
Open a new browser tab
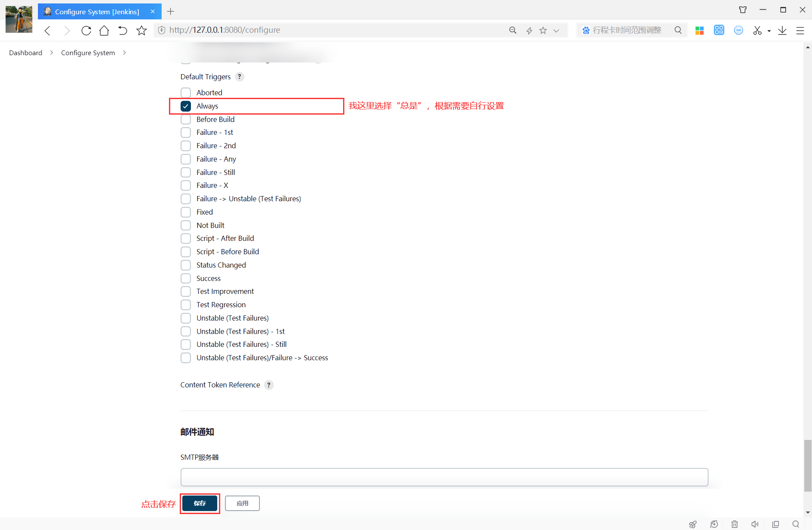point(171,11)
